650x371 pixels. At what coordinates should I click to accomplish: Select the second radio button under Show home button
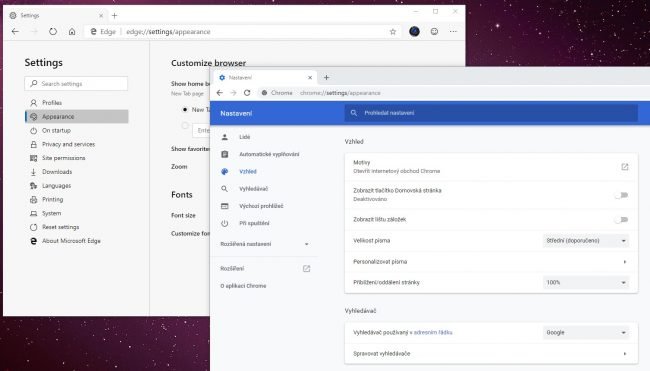[x=185, y=125]
